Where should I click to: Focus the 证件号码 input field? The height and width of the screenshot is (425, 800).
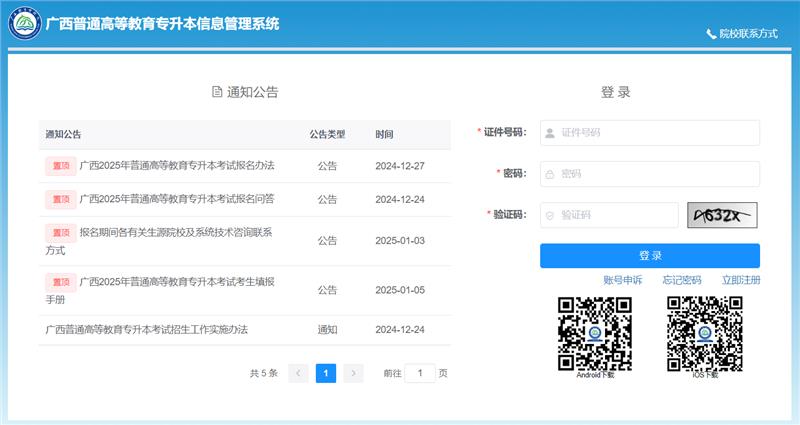click(x=649, y=133)
